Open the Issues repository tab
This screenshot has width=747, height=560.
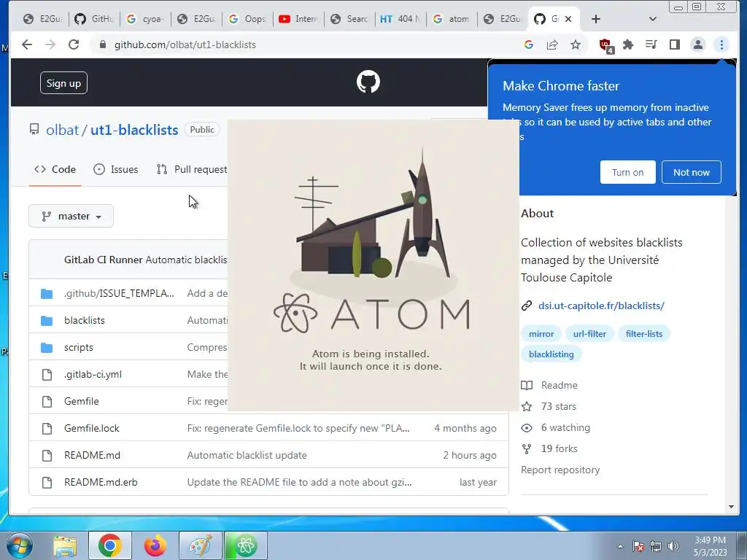tap(116, 169)
